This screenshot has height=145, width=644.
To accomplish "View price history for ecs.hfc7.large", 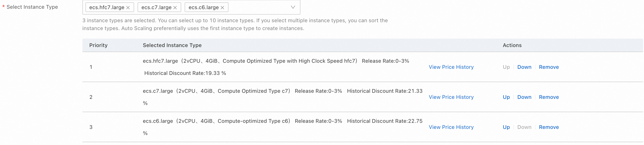I will pos(451,67).
